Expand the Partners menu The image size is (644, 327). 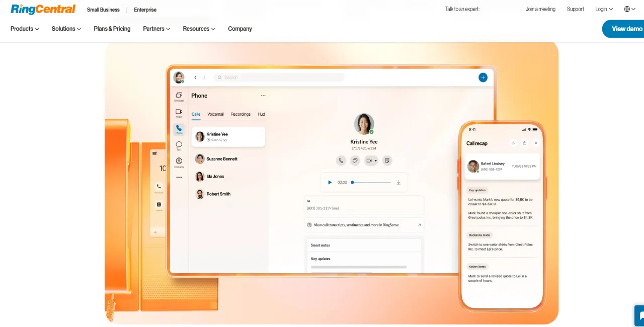click(x=156, y=29)
